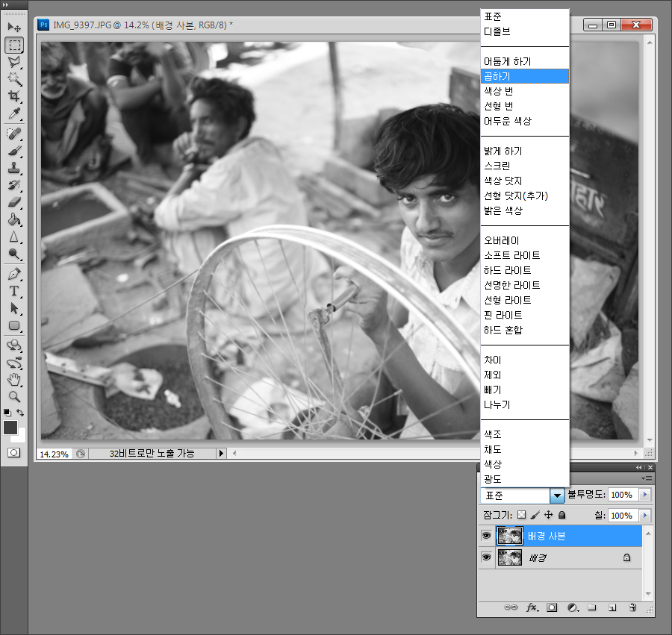Image resolution: width=672 pixels, height=635 pixels.
Task: Click the 칠 fill value field
Action: click(x=623, y=515)
